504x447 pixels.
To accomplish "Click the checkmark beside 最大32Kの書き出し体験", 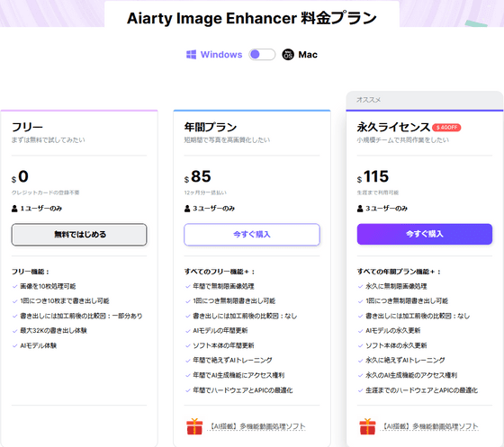I will click(14, 331).
